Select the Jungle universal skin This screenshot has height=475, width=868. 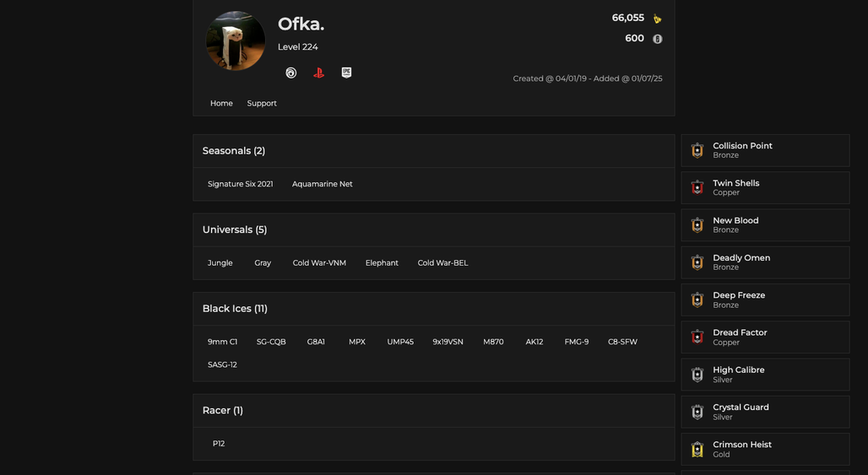click(x=220, y=263)
